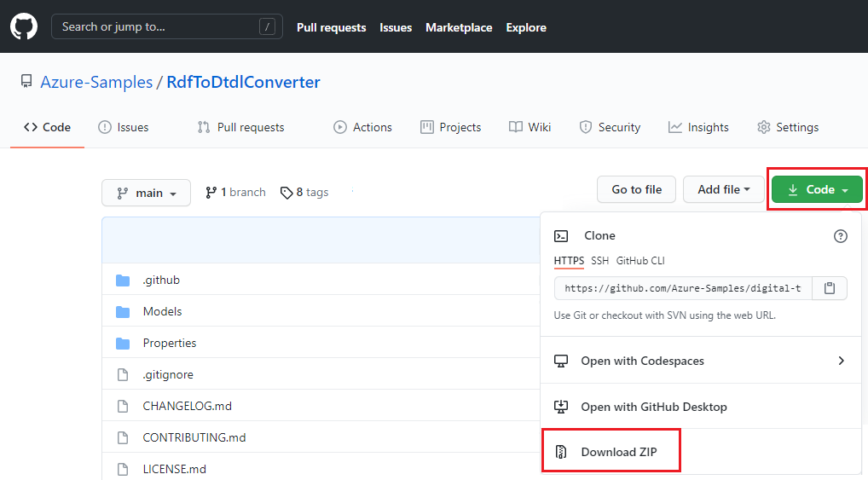Open the Properties folder name

click(x=170, y=344)
